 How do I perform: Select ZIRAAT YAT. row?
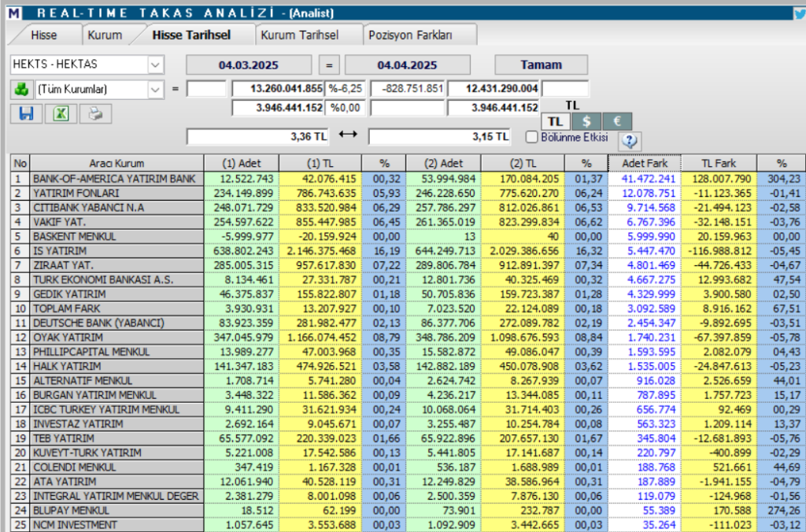pyautogui.click(x=409, y=265)
